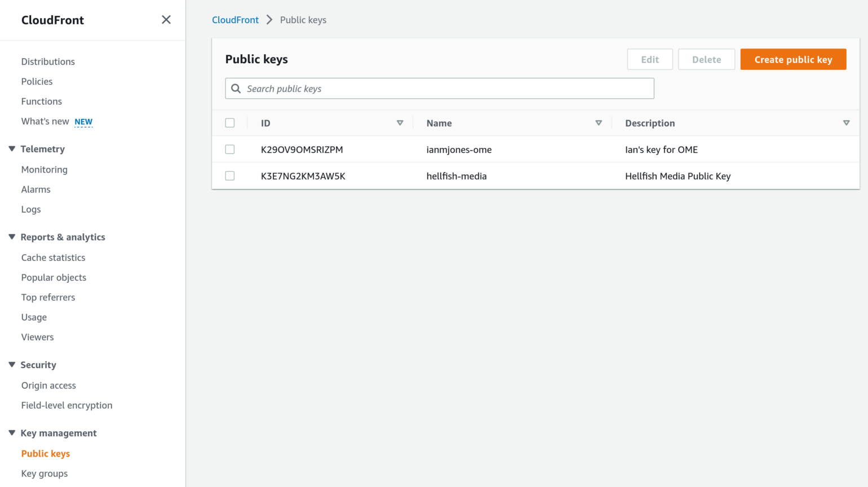Open Monitoring under Telemetry
Image resolution: width=868 pixels, height=487 pixels.
click(45, 170)
